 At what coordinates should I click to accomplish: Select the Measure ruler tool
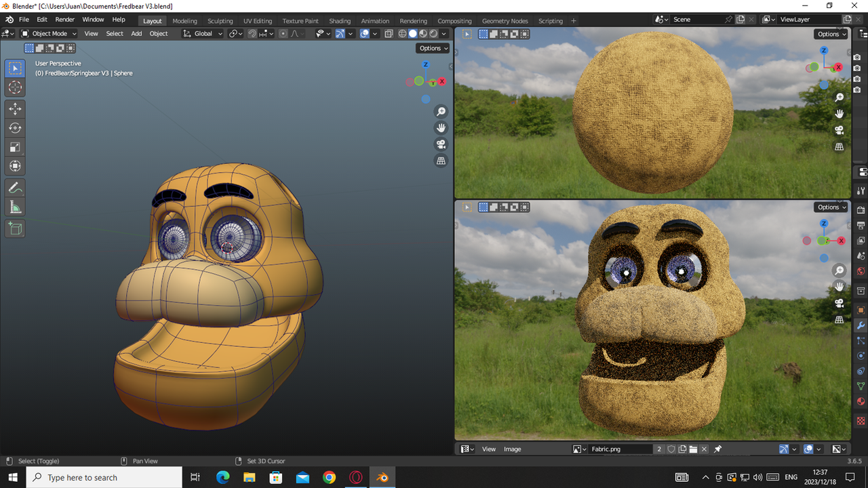pos(15,207)
